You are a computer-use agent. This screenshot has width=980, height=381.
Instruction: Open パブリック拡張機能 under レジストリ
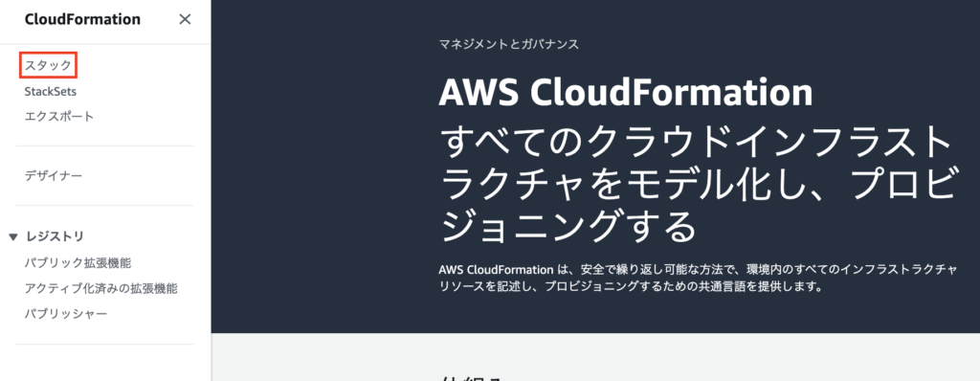tap(78, 262)
